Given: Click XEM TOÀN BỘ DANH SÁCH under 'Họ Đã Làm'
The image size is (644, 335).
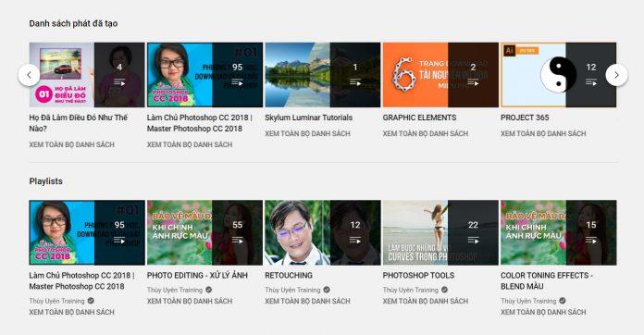Looking at the screenshot, I should (x=72, y=145).
